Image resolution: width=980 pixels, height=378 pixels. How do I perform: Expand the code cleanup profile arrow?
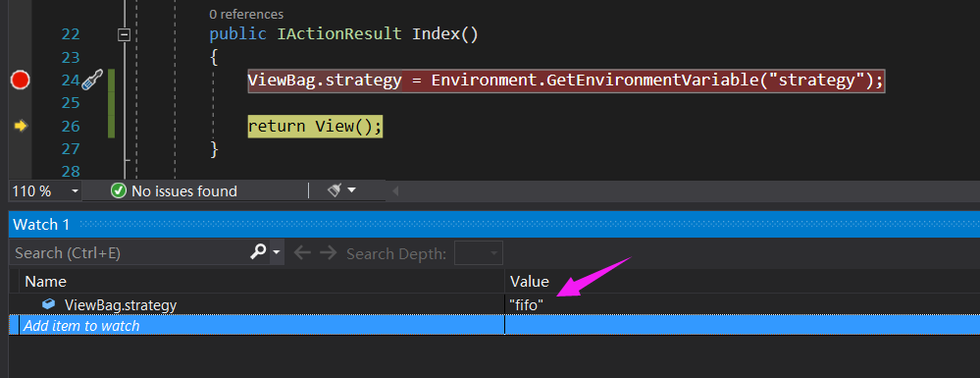click(x=351, y=190)
